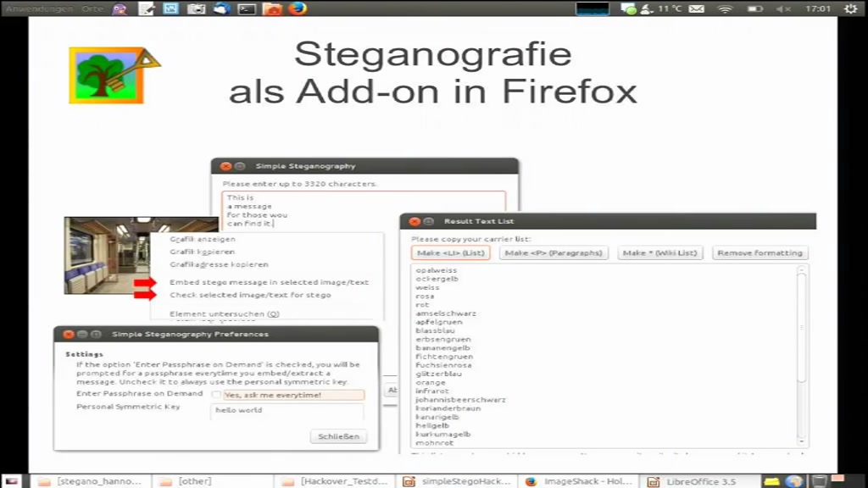Click the Result Text List vertical scrollbar
Image resolution: width=868 pixels, height=488 pixels.
(802, 326)
